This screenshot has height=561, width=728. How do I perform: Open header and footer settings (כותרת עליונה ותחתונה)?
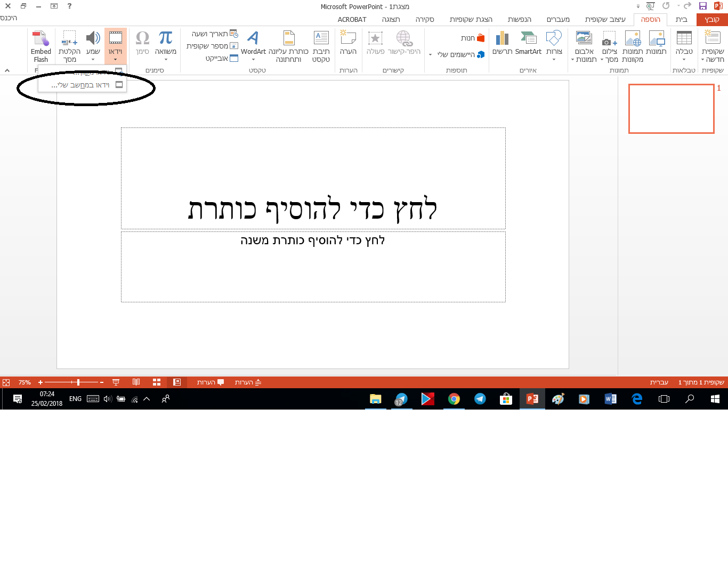(x=289, y=43)
